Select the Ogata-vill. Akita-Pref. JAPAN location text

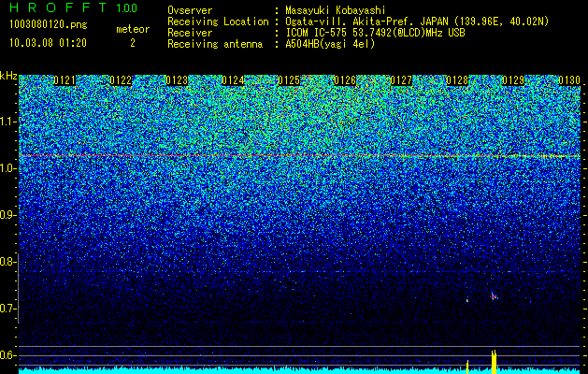pos(417,22)
